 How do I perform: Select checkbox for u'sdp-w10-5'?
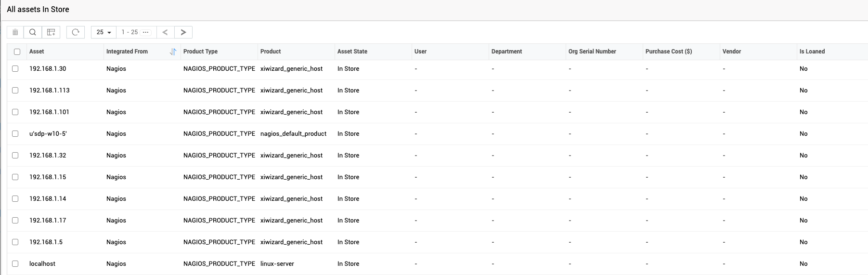pos(15,134)
